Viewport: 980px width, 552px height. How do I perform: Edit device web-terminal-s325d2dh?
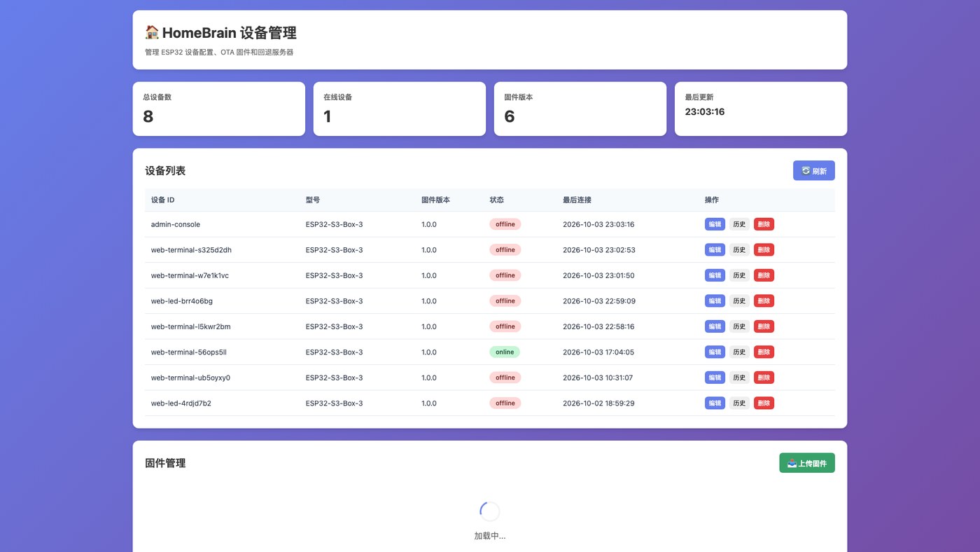(715, 250)
